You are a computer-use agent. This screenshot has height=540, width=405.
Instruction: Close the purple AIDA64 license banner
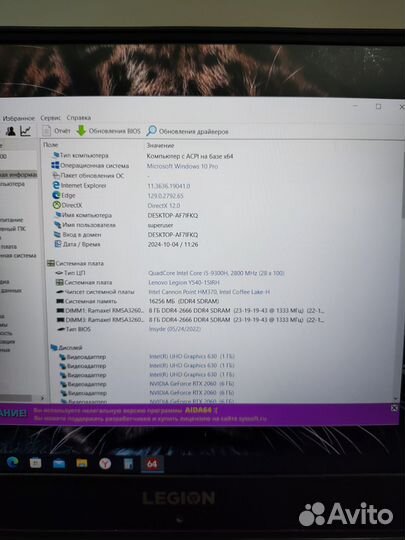[395, 408]
